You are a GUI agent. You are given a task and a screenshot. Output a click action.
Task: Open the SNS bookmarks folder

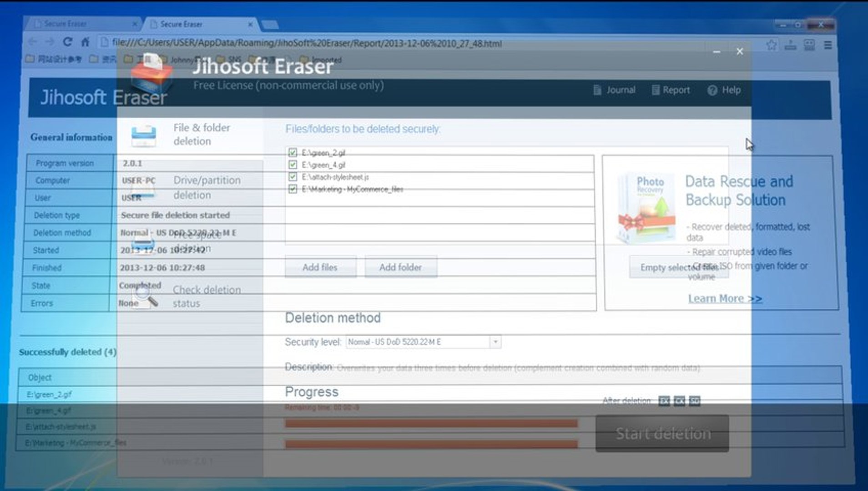click(229, 59)
